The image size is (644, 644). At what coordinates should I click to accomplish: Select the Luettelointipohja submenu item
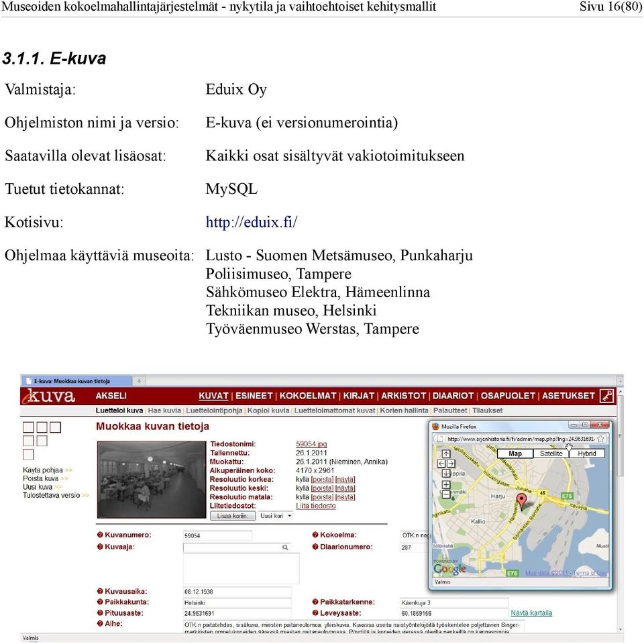[214, 411]
